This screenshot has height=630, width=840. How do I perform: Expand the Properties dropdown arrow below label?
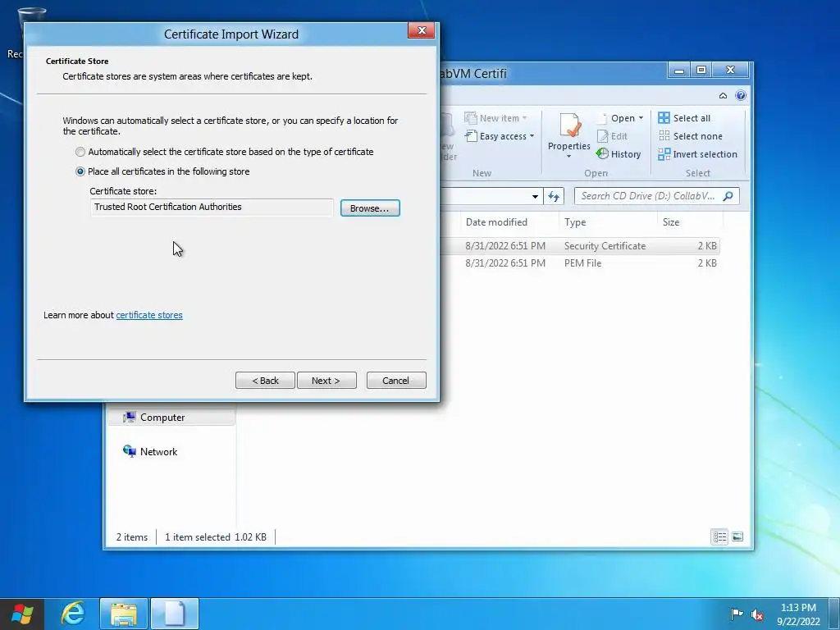[x=569, y=157]
